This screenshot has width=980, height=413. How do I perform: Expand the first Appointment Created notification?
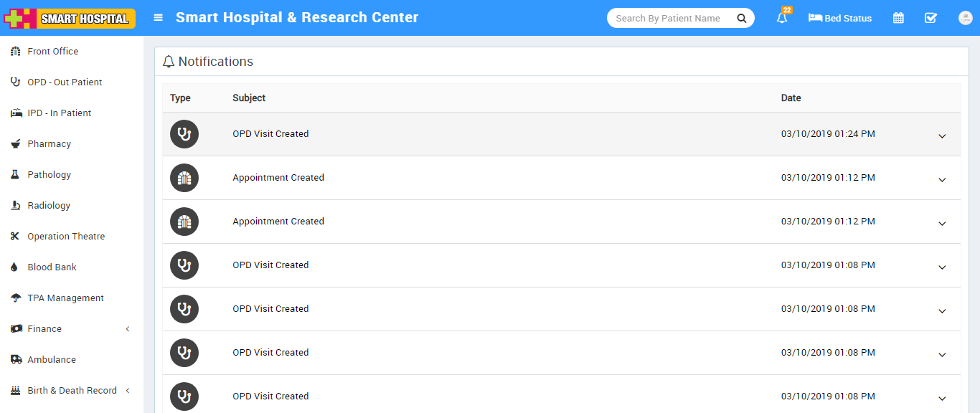[x=942, y=179]
